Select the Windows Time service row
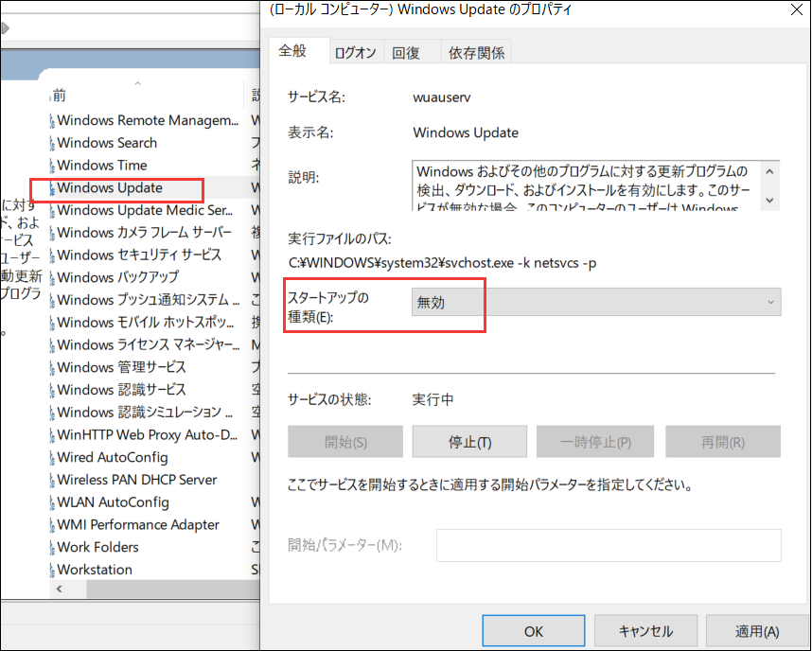Screen dimensions: 812x651 tap(154, 166)
